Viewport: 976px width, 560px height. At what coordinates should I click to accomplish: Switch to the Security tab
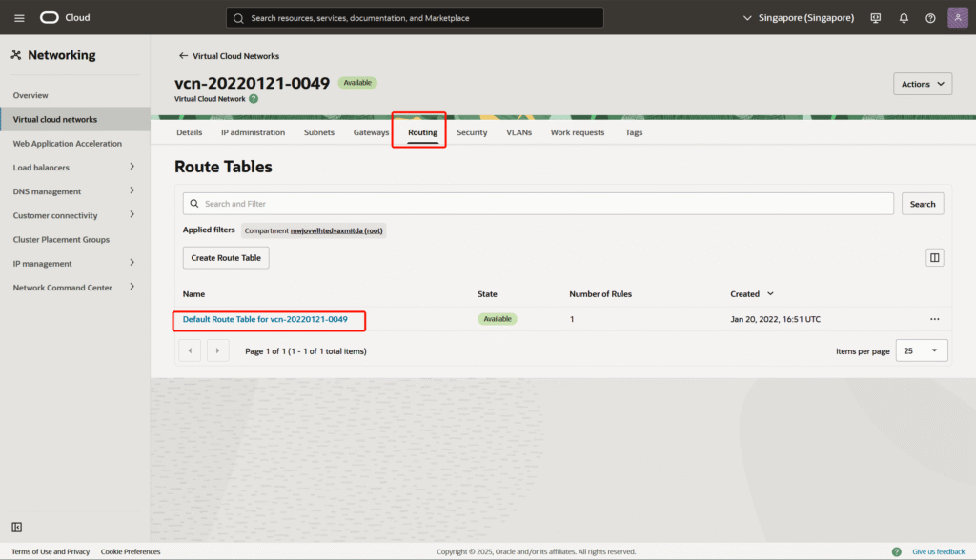(472, 132)
